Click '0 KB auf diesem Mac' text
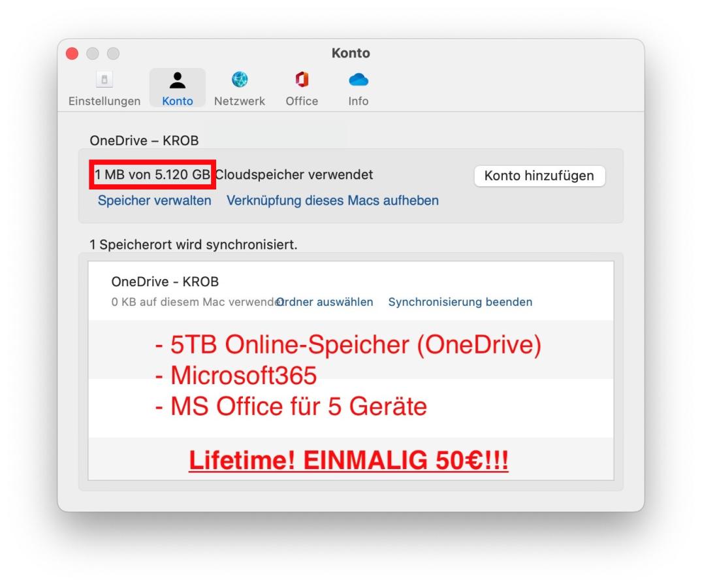Screen dimensions: 702x588 click(168, 302)
